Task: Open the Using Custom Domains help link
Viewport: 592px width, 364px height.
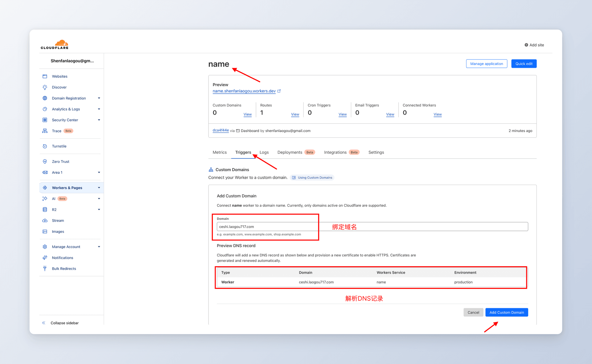Action: 312,178
